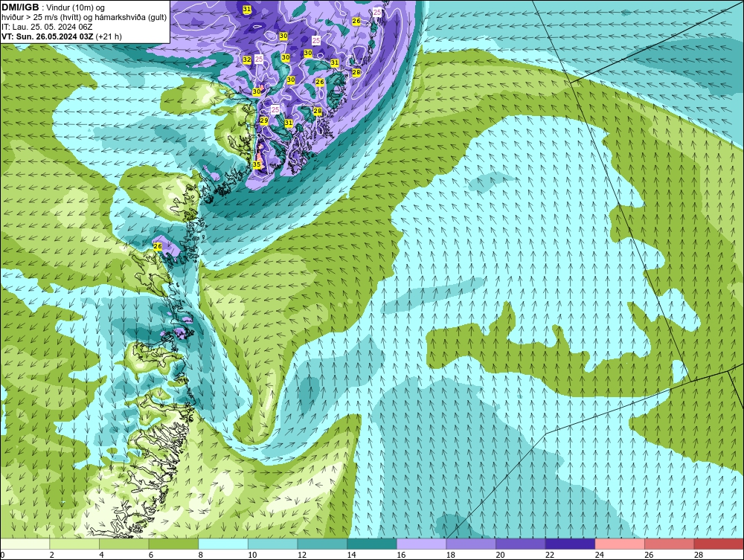This screenshot has width=744, height=560.
Task: Click legend scale number "2"
Action: [x=52, y=555]
